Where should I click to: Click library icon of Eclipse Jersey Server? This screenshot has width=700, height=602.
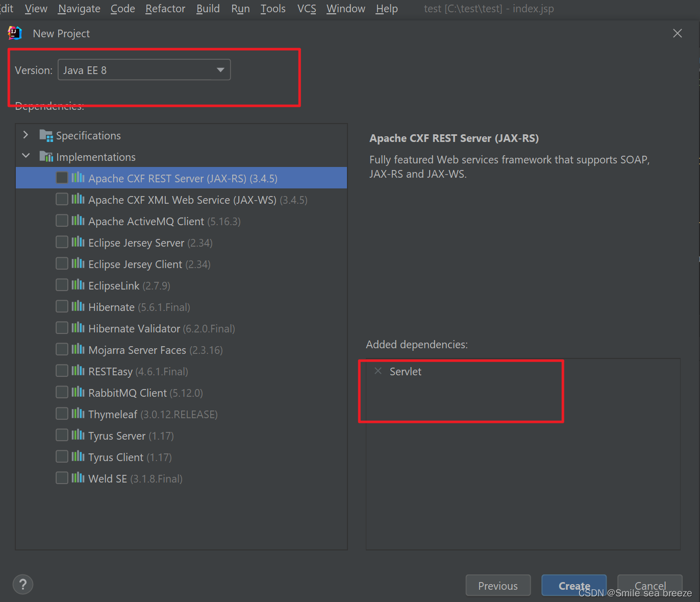pyautogui.click(x=78, y=242)
